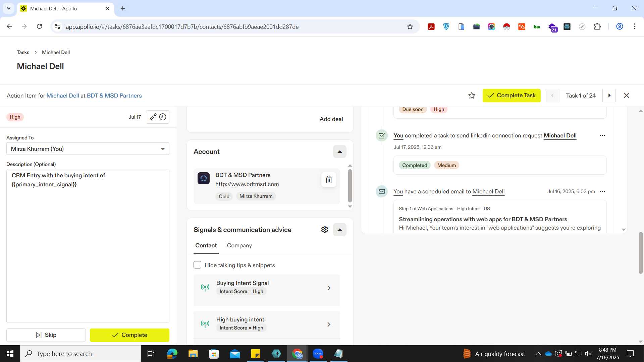Go to next task with right arrow

click(609, 96)
